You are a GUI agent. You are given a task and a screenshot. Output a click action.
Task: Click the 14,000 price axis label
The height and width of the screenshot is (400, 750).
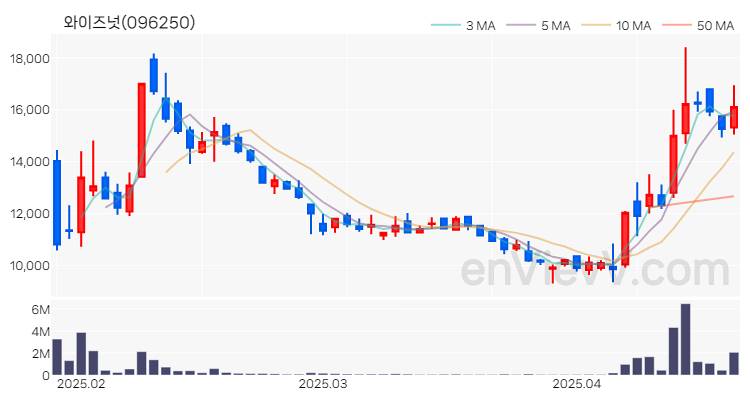coord(30,162)
